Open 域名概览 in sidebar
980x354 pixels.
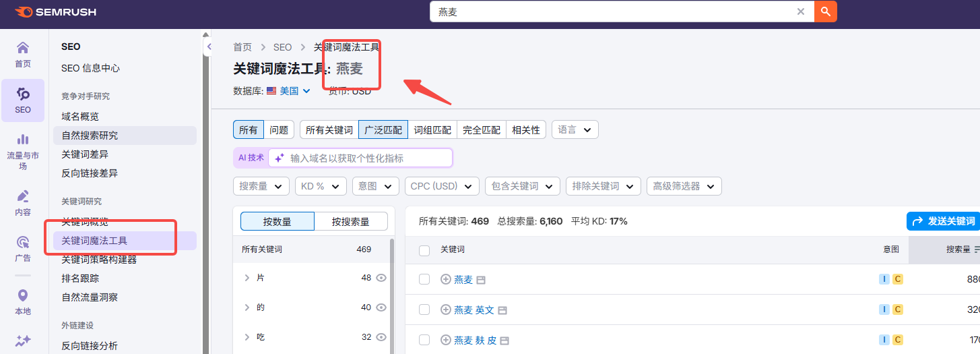(x=80, y=117)
